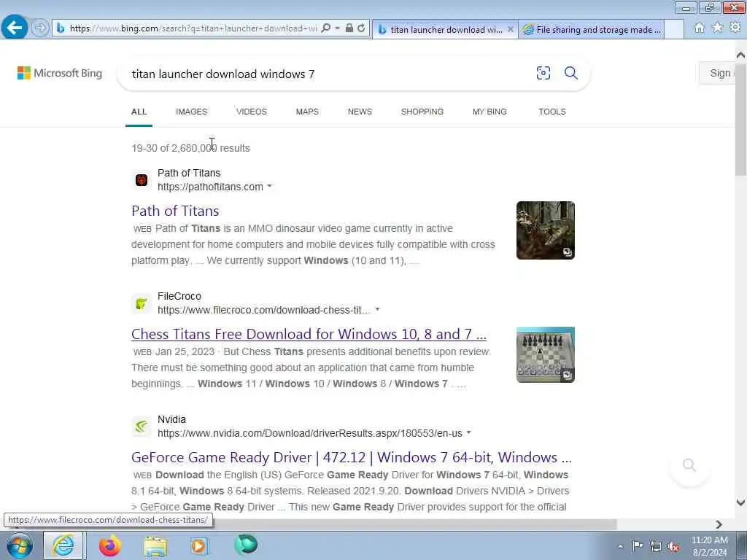The height and width of the screenshot is (560, 747).
Task: Open Windows Explorer folder taskbar icon
Action: coord(155,546)
